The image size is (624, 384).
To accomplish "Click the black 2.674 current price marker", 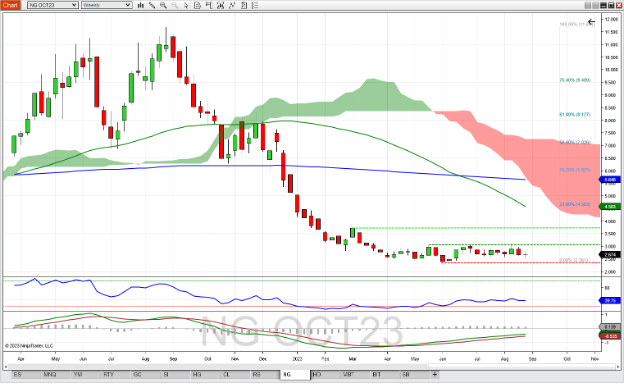I will point(610,255).
